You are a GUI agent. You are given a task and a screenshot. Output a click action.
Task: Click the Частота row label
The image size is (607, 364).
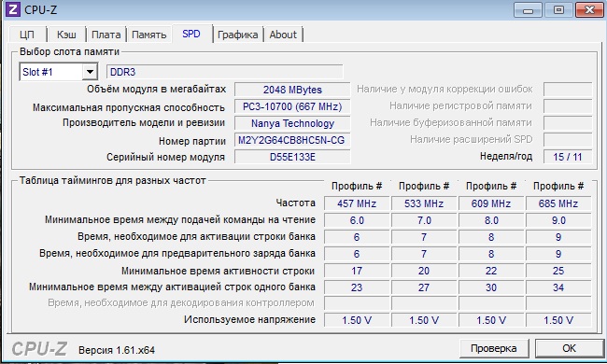click(296, 203)
